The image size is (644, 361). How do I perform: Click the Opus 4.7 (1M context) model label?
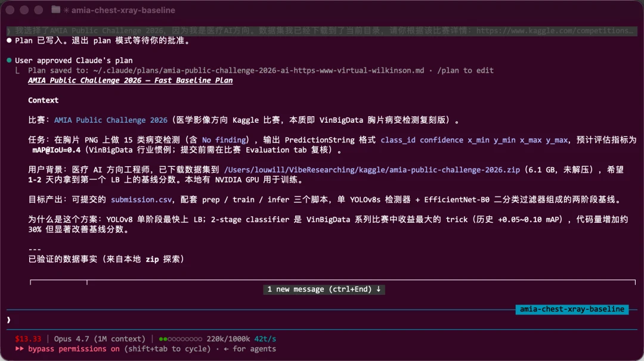pyautogui.click(x=100, y=339)
